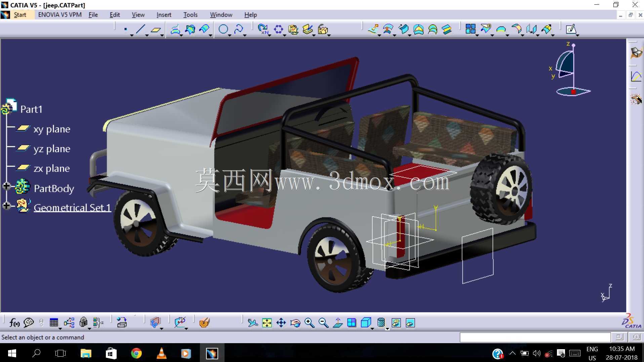Click the Intersection tool icon
This screenshot has height=362, width=644.
[x=190, y=29]
